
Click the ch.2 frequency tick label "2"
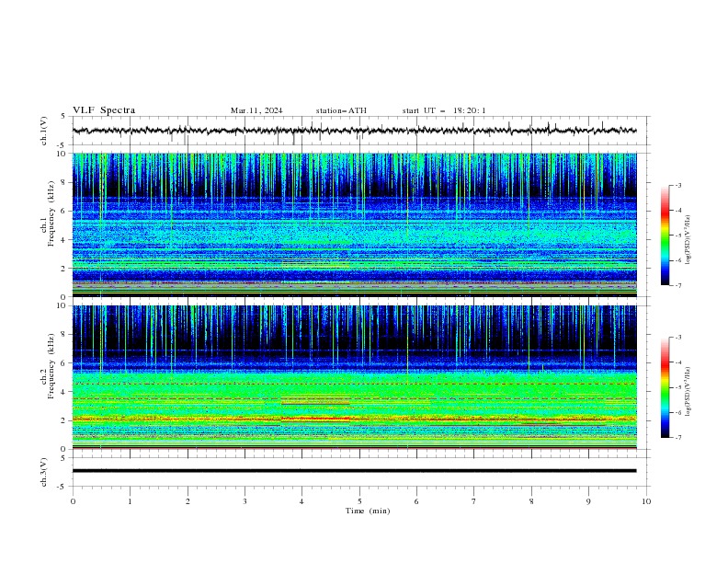(x=63, y=420)
